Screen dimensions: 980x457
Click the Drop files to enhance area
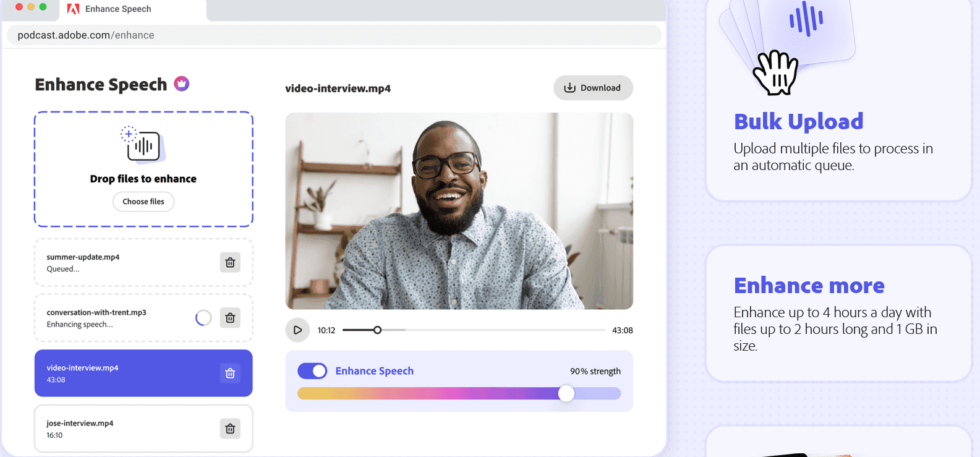[x=143, y=169]
